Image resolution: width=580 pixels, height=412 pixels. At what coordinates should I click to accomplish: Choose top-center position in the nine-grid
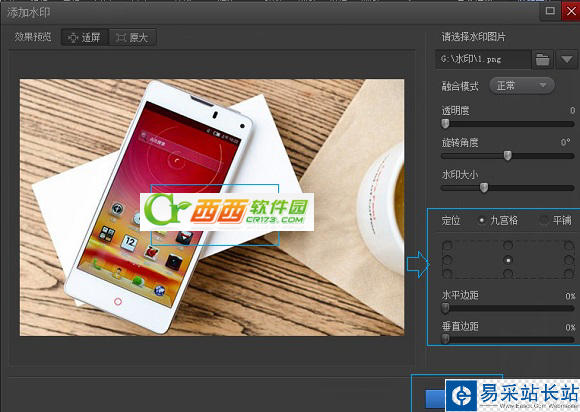point(508,245)
